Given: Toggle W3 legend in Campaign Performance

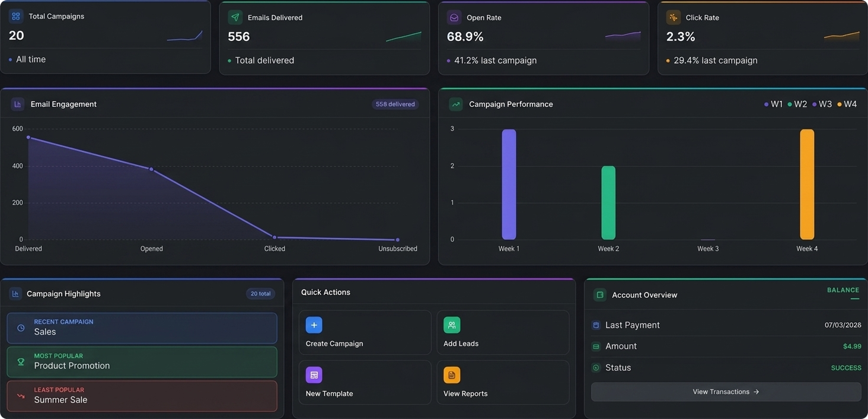Looking at the screenshot, I should click(822, 104).
